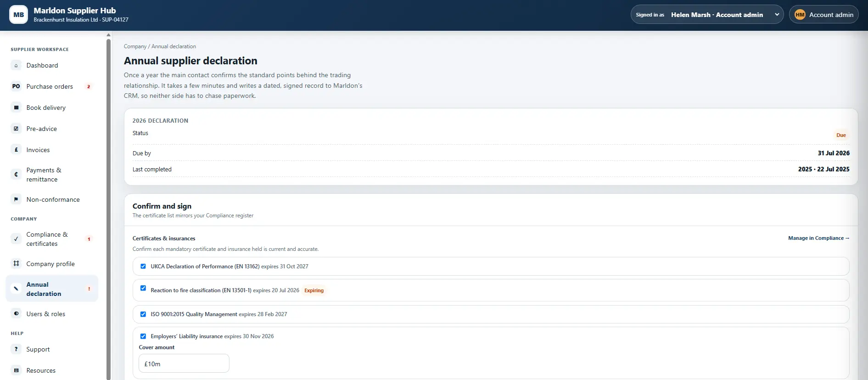Click the Company breadcrumb link

tap(135, 46)
